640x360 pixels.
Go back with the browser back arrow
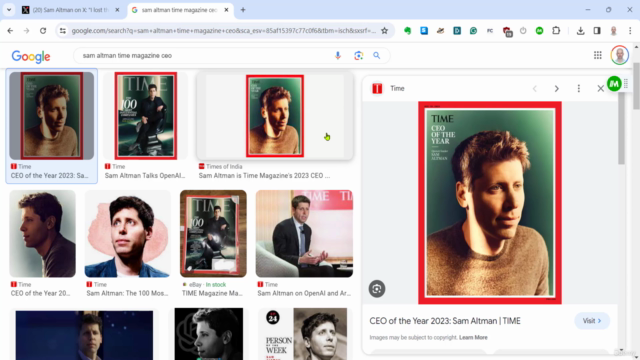tap(10, 31)
